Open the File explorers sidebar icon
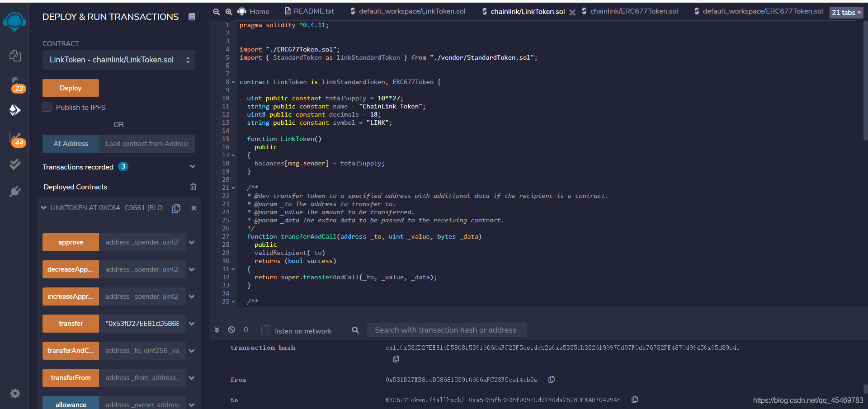 (x=15, y=56)
